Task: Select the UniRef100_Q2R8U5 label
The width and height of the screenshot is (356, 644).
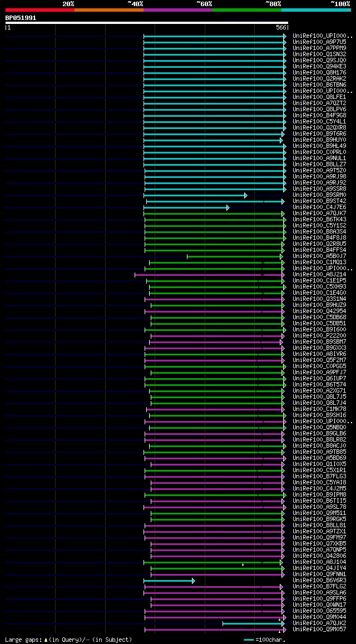Action: (x=319, y=244)
